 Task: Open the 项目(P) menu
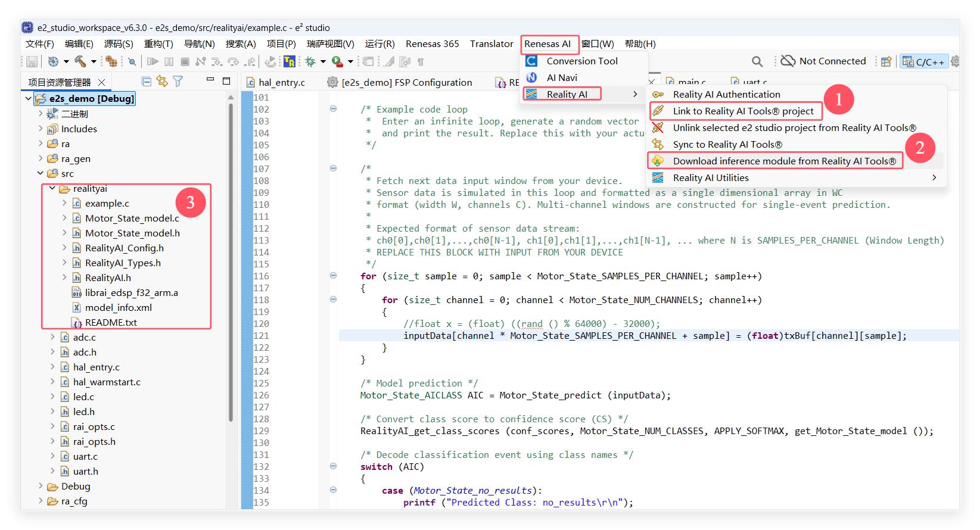281,44
